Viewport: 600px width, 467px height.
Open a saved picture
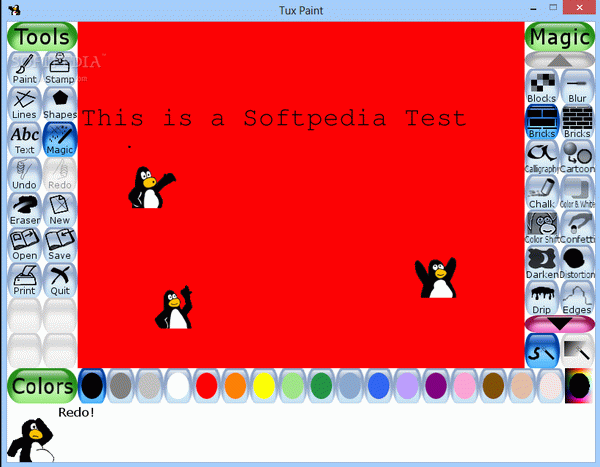(24, 245)
